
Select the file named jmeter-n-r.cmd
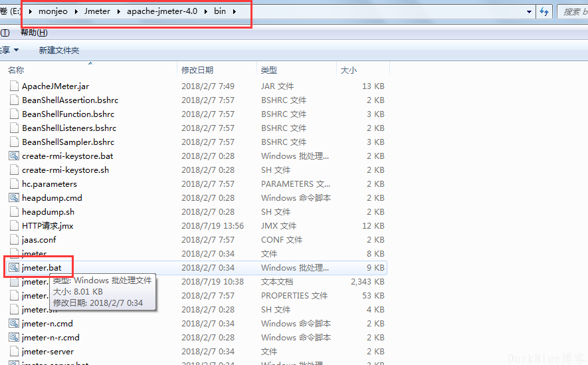click(50, 337)
